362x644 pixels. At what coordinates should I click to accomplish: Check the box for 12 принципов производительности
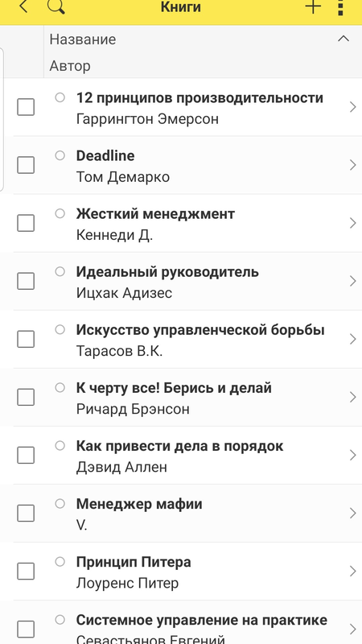click(26, 107)
